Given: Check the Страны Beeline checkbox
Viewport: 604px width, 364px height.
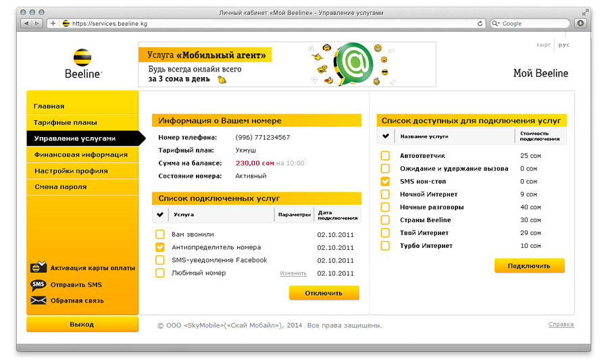Looking at the screenshot, I should 385,220.
